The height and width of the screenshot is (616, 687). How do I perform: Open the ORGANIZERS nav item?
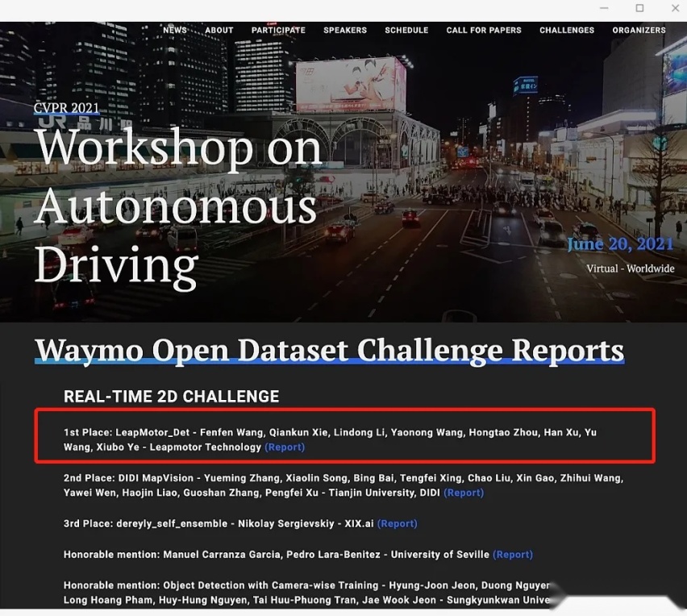[639, 30]
